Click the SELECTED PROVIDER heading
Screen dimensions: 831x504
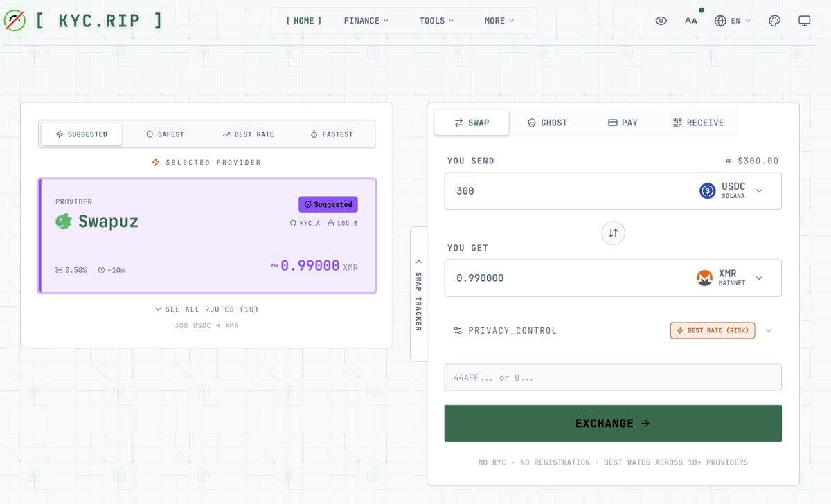click(206, 163)
